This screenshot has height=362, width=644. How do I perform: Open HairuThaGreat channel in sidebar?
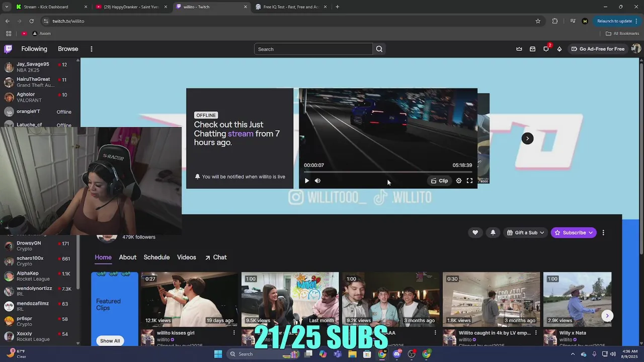(x=39, y=82)
